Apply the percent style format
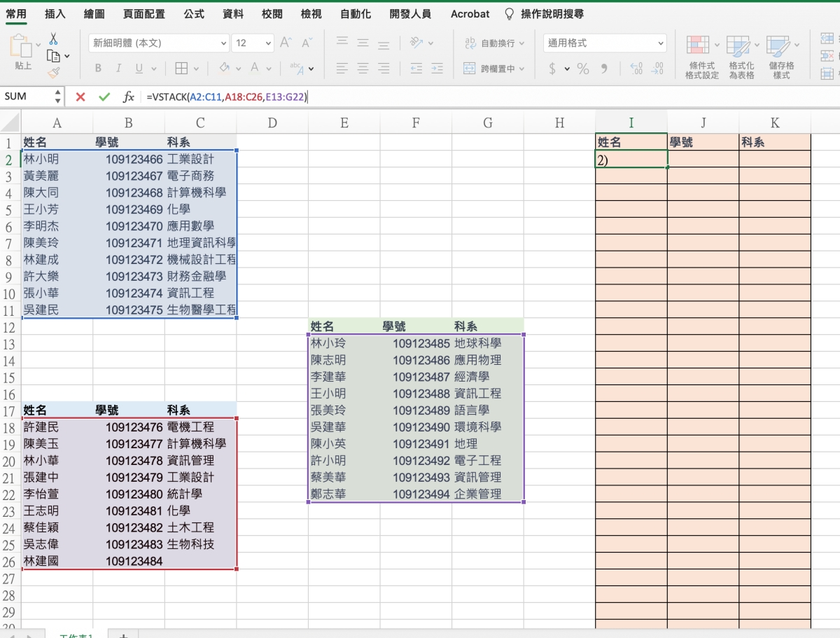The height and width of the screenshot is (638, 840). coord(583,69)
